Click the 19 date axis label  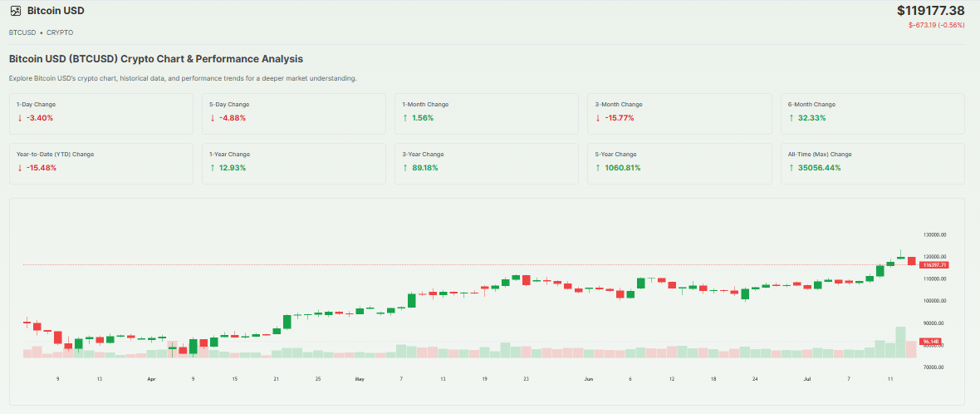pyautogui.click(x=484, y=379)
